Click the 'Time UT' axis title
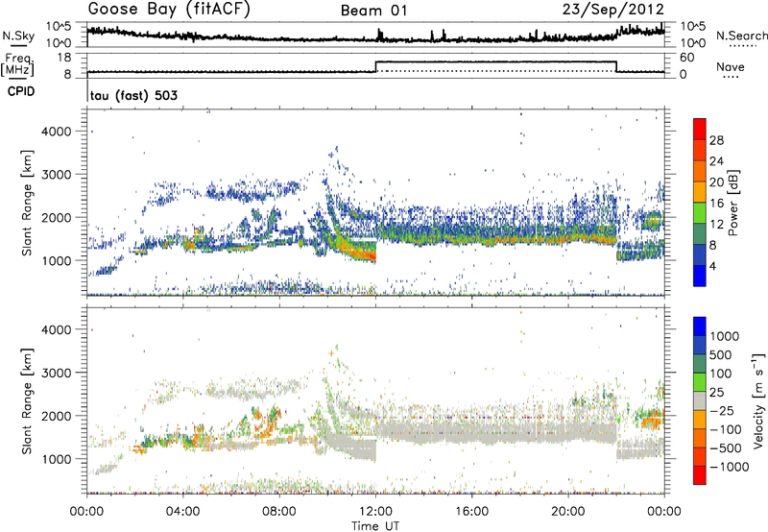Viewport: 768px width, 532px height. tap(375, 525)
